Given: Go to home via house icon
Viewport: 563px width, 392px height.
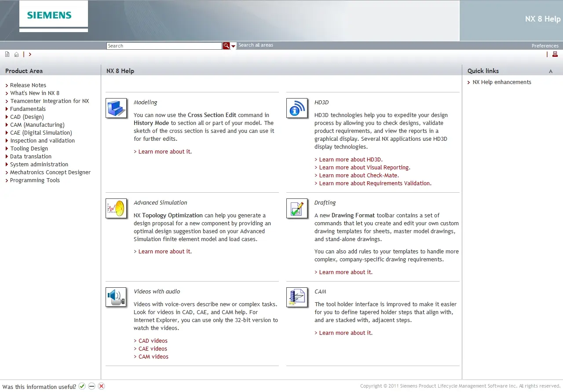Looking at the screenshot, I should coord(16,55).
